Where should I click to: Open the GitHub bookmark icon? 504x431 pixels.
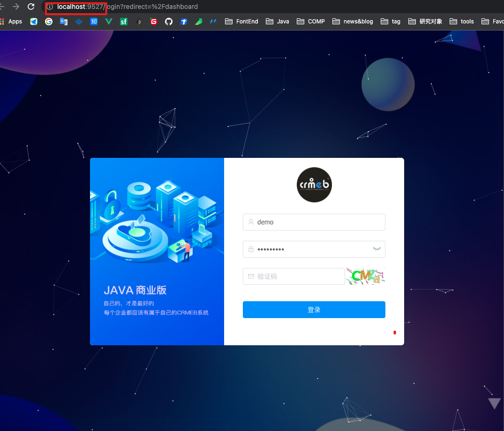pyautogui.click(x=168, y=21)
